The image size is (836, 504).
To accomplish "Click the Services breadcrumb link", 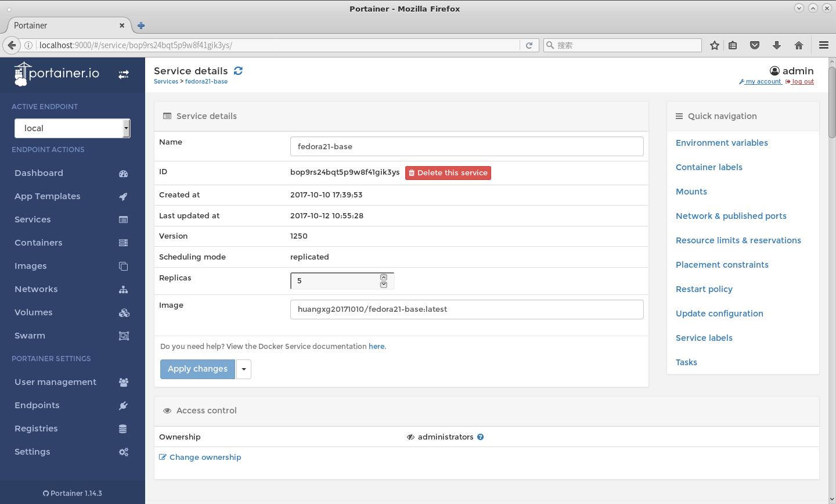I will click(166, 81).
